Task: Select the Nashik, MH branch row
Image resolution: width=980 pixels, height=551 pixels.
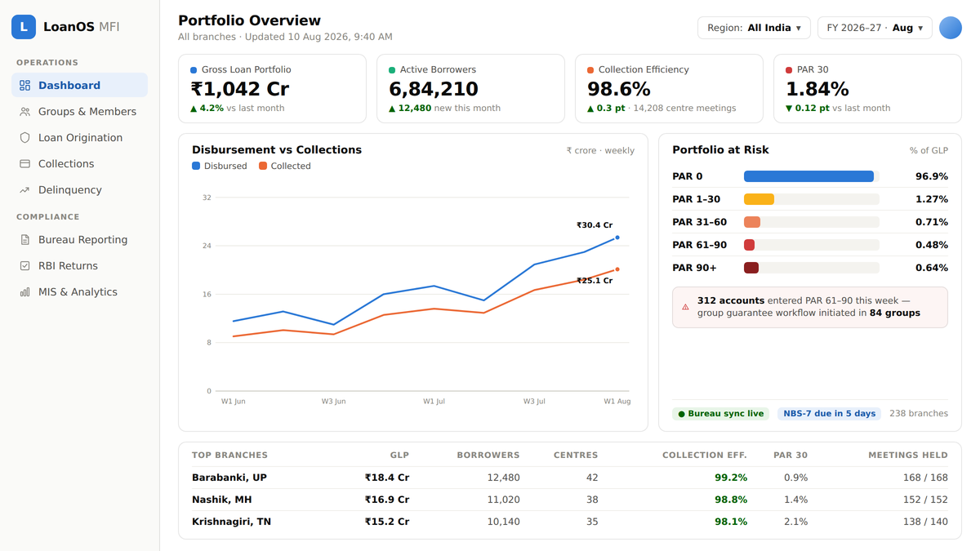Action: pos(570,500)
